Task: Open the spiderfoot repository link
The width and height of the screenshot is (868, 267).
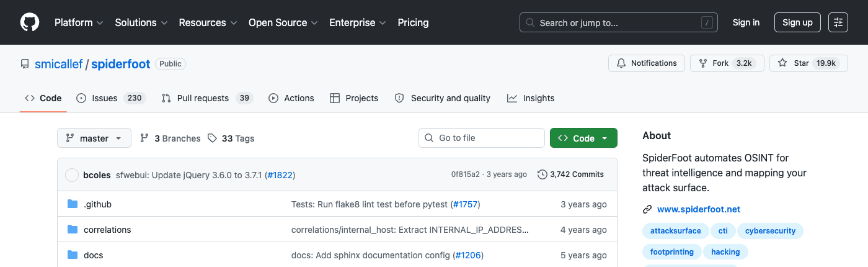Action: coord(121,64)
